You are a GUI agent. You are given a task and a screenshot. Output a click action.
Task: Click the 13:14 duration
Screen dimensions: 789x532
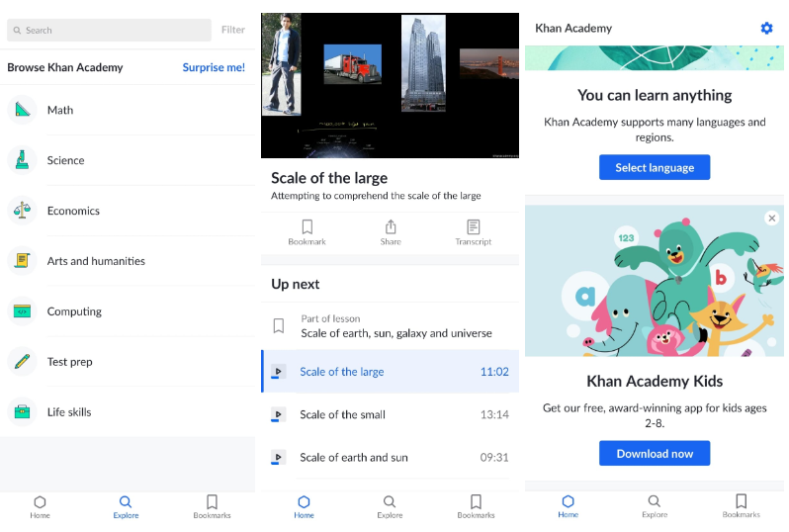494,414
